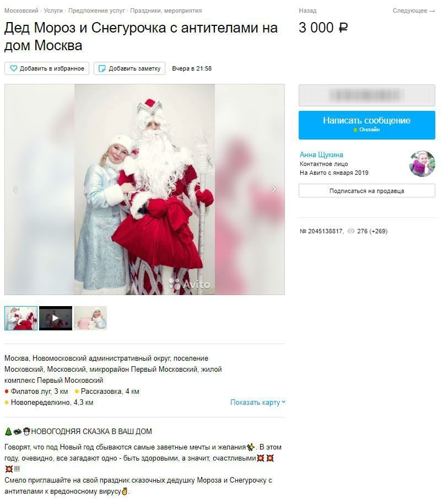The image size is (448, 503).
Task: Click the eye views counter icon
Action: pyautogui.click(x=351, y=231)
